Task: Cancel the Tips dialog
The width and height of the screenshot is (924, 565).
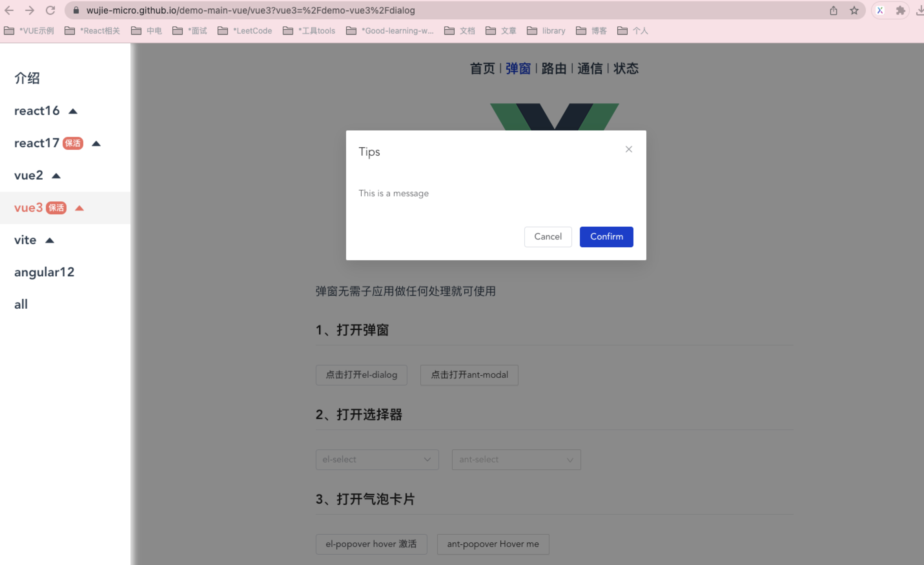Action: (x=548, y=237)
